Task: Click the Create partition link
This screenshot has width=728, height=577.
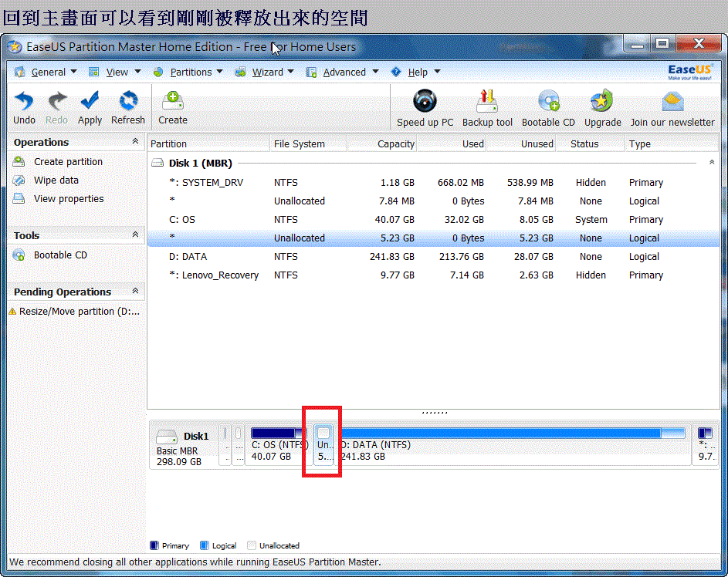Action: (x=68, y=161)
